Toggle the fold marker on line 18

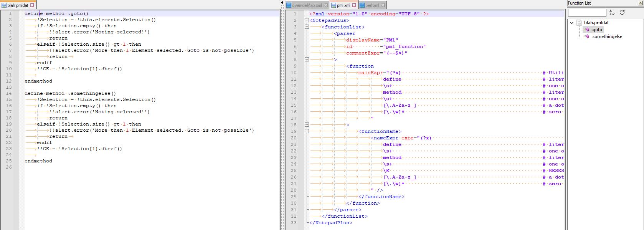pyautogui.click(x=307, y=125)
